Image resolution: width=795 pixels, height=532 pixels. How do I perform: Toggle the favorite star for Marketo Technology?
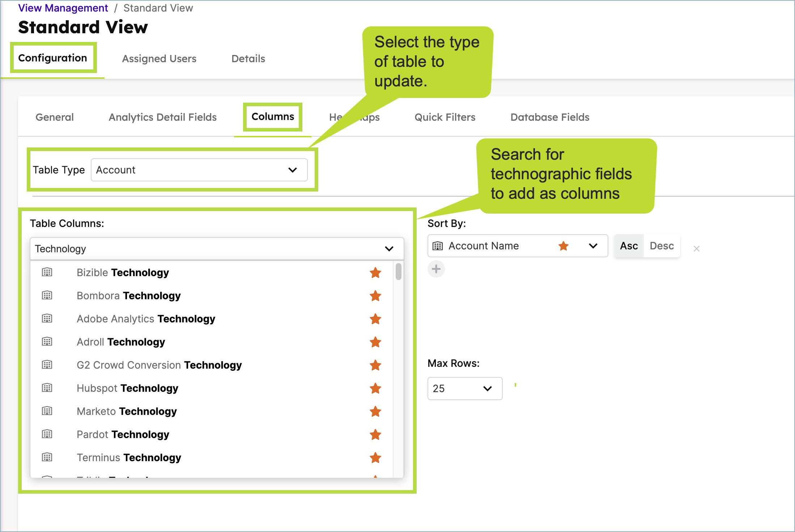(x=375, y=411)
